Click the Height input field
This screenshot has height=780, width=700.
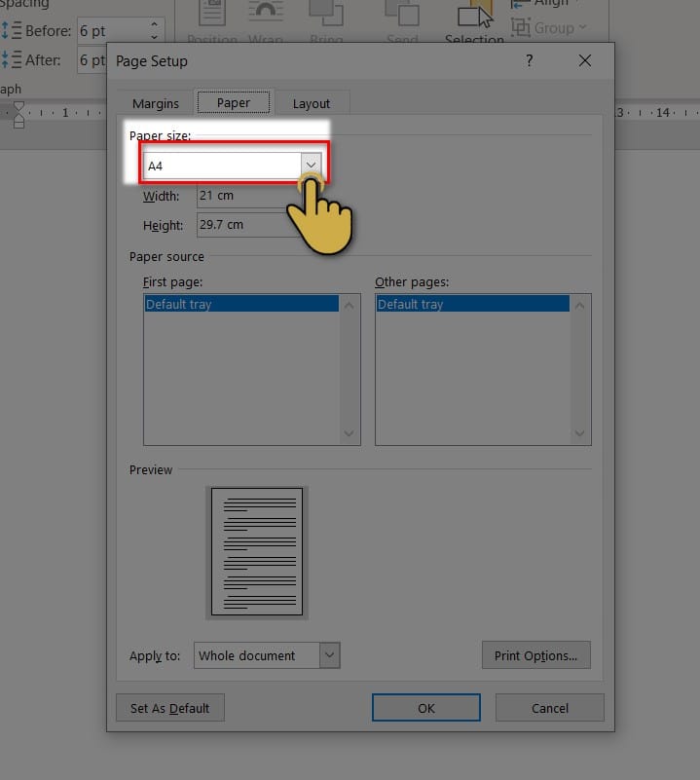click(x=243, y=225)
